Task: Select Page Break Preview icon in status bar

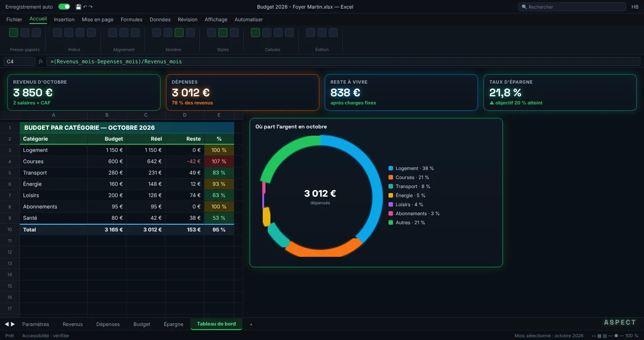Action: pyautogui.click(x=604, y=336)
